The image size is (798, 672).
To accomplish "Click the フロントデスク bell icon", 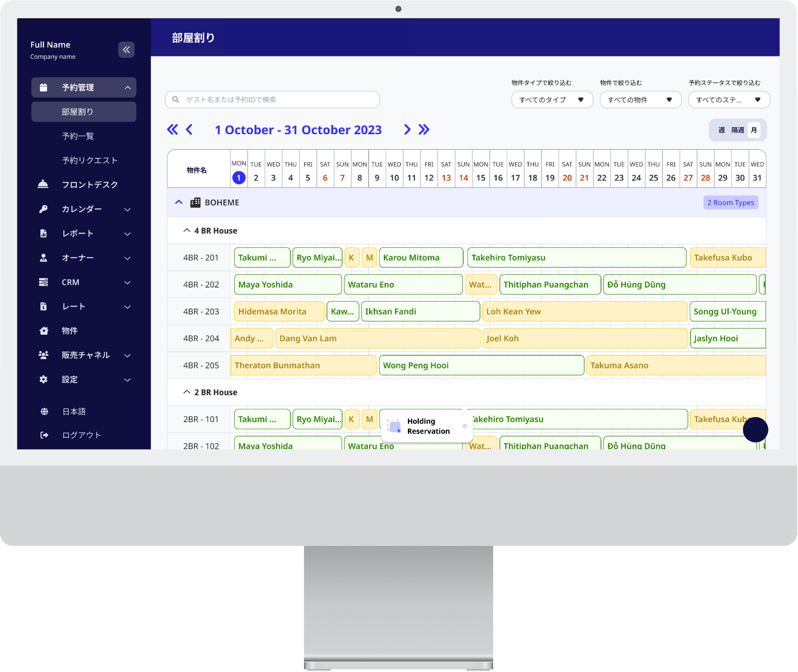I will click(43, 184).
